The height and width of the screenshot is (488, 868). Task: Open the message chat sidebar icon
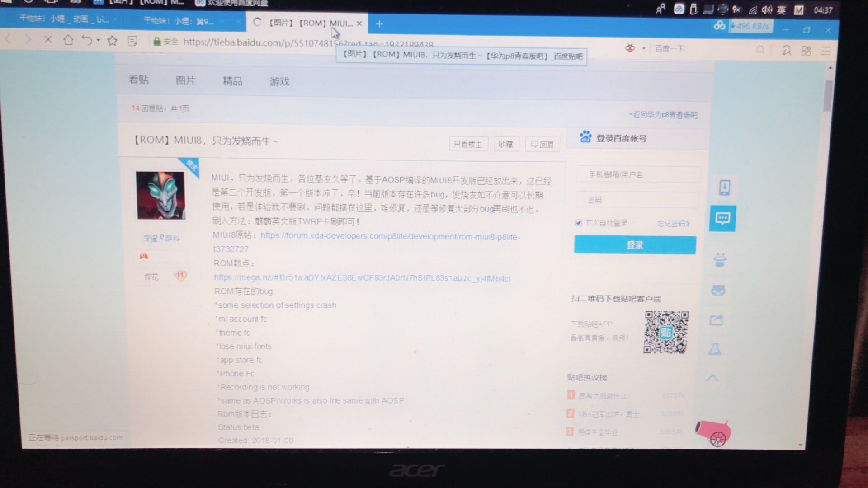pos(722,219)
